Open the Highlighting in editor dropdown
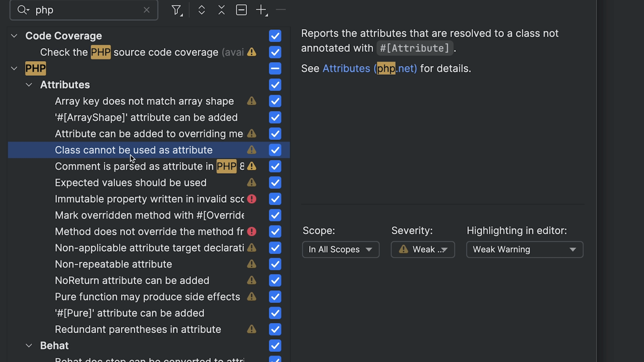This screenshot has width=644, height=362. 524,249
